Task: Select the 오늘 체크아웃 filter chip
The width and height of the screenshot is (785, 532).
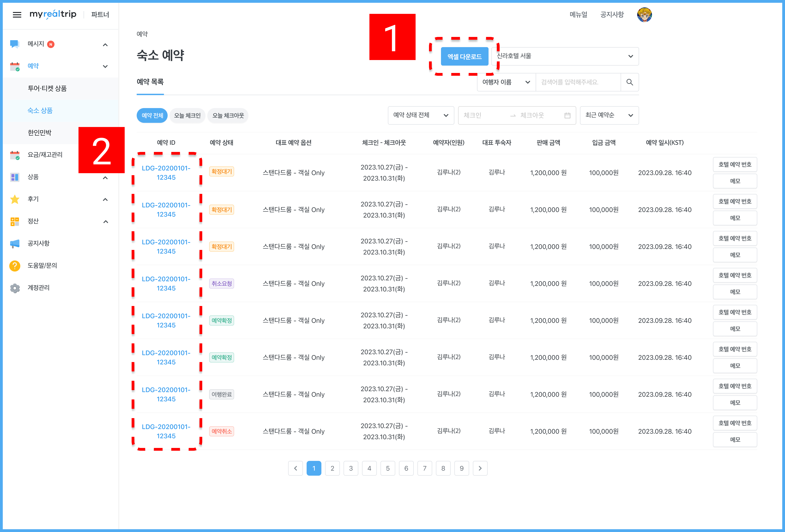Action: [228, 115]
